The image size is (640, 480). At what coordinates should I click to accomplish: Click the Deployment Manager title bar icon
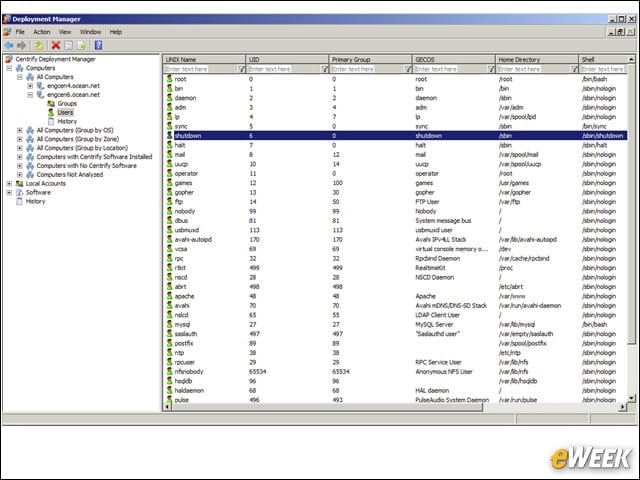7,19
